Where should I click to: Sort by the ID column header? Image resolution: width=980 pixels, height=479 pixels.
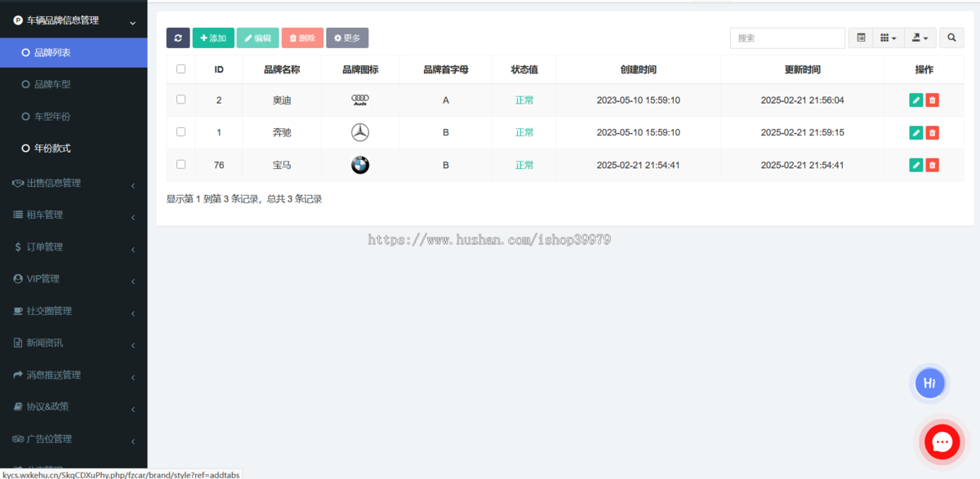pos(219,70)
